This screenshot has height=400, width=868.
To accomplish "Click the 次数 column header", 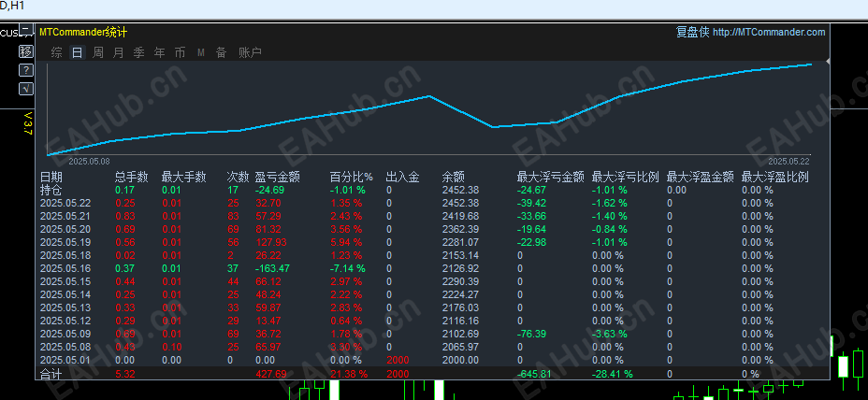I will point(238,177).
